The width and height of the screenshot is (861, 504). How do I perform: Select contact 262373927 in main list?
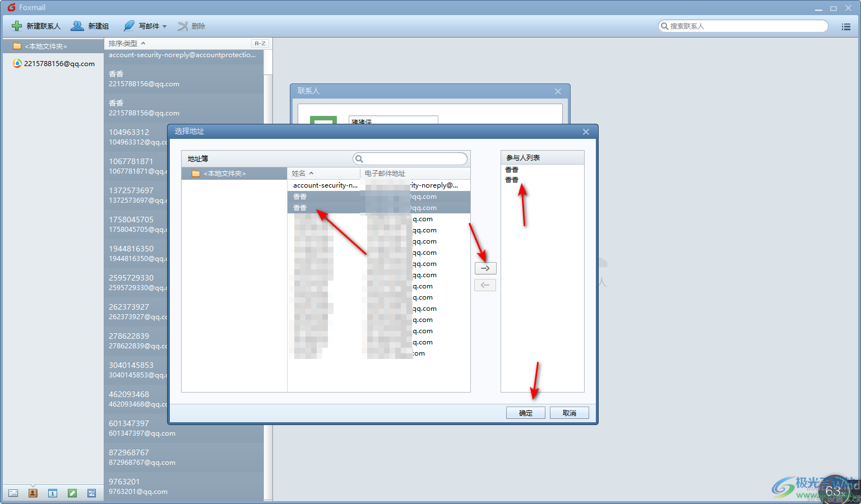(x=136, y=311)
